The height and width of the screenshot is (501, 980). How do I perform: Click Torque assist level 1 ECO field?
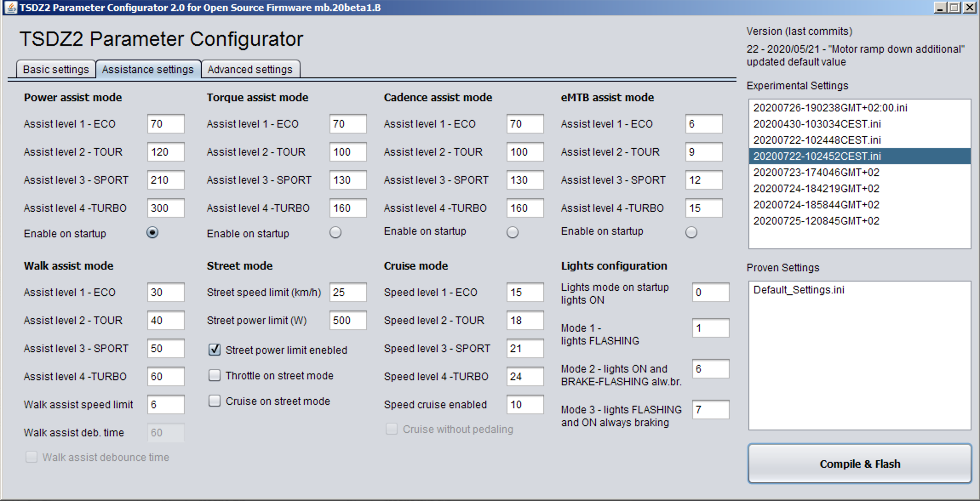click(x=348, y=124)
